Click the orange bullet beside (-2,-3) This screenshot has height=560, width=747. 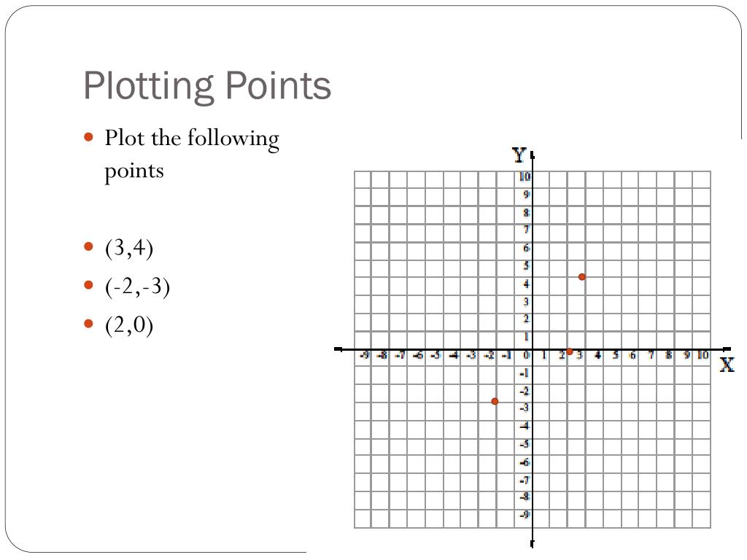pyautogui.click(x=89, y=285)
